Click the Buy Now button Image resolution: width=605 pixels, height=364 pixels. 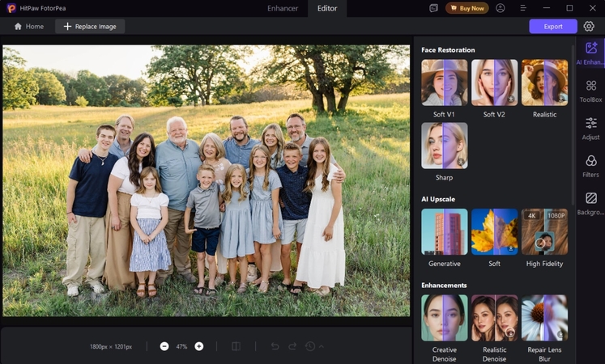467,8
